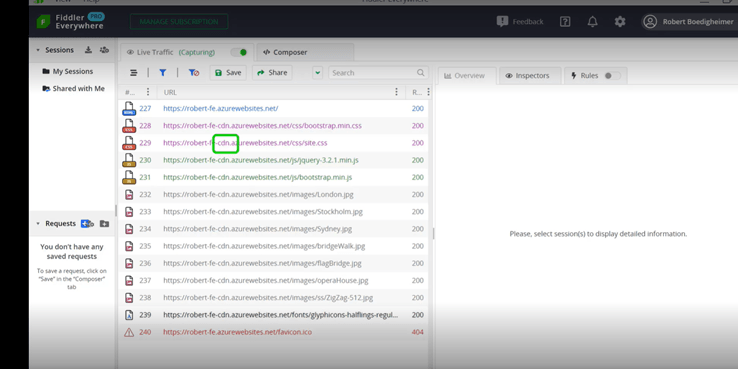738x369 pixels.
Task: Select session 240 favicon.ico 404 row
Action: click(x=273, y=332)
